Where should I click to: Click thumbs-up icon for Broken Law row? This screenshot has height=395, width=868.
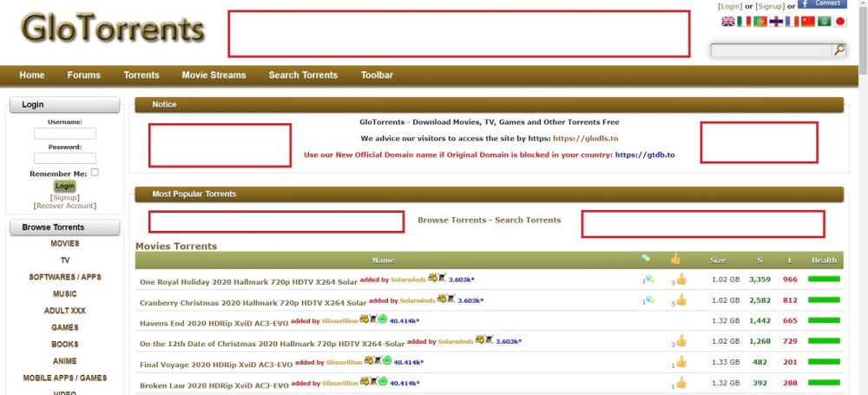click(681, 383)
